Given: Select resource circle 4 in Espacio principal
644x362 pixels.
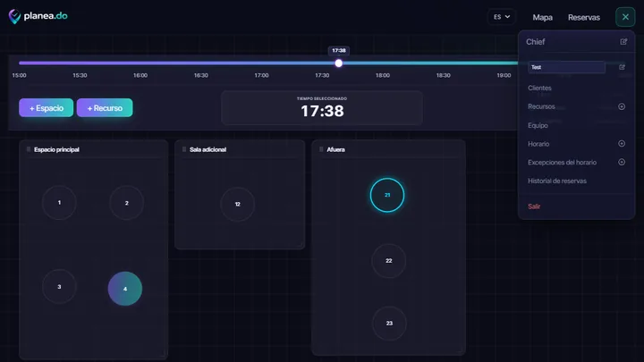Looking at the screenshot, I should (125, 289).
